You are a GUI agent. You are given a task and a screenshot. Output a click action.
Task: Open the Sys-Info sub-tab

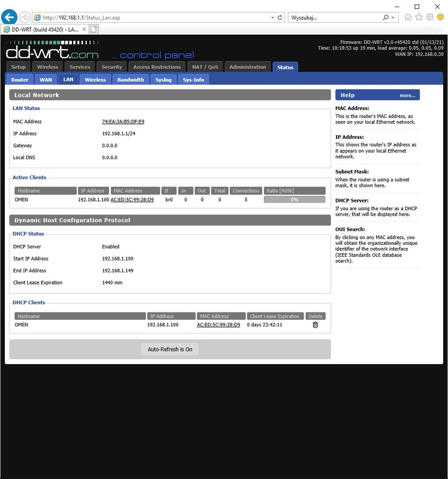click(x=193, y=80)
